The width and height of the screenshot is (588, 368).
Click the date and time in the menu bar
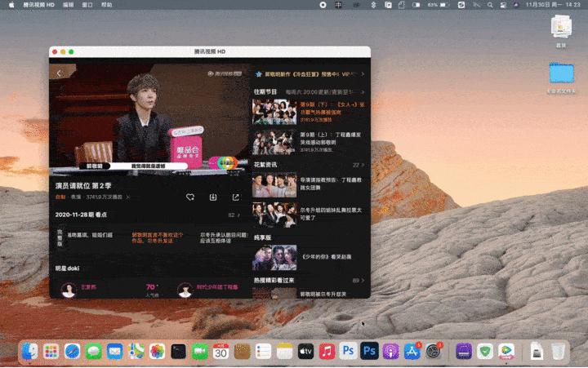tap(552, 5)
